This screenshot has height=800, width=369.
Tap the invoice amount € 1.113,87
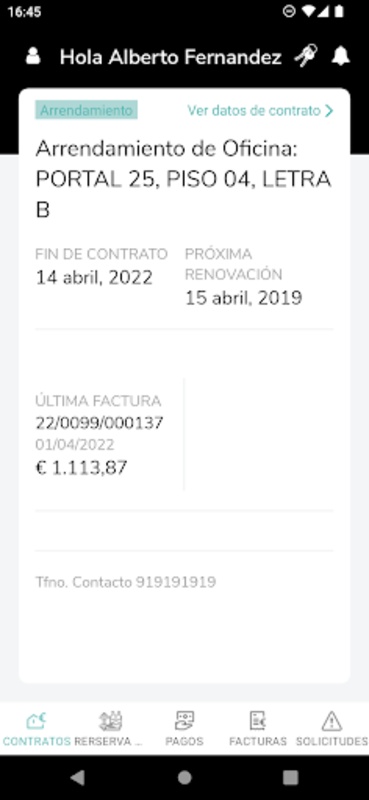(x=81, y=467)
